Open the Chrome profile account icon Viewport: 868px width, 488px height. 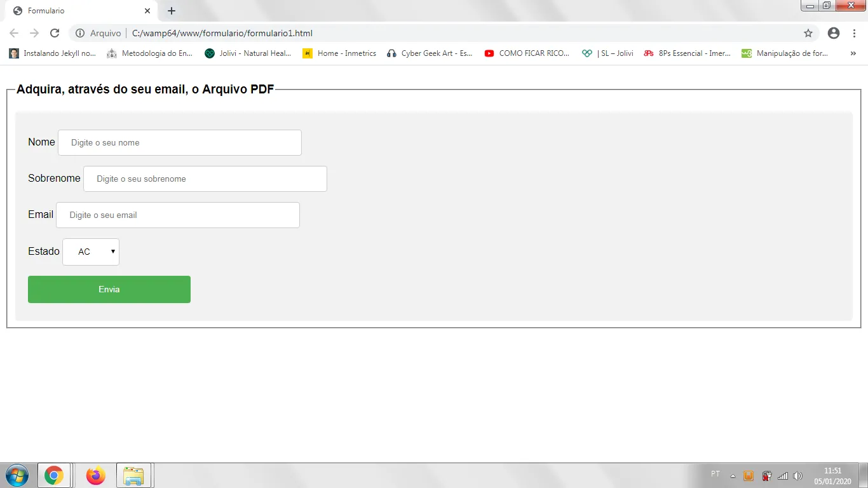834,33
